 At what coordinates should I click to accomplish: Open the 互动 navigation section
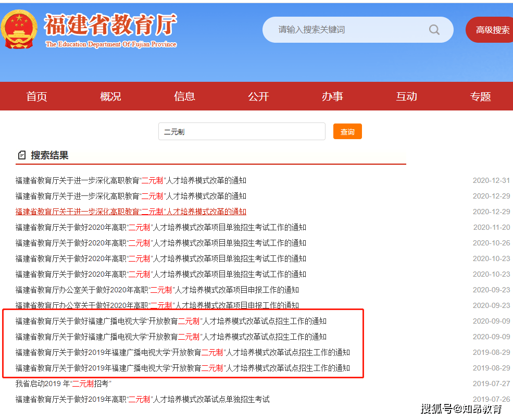[x=406, y=96]
